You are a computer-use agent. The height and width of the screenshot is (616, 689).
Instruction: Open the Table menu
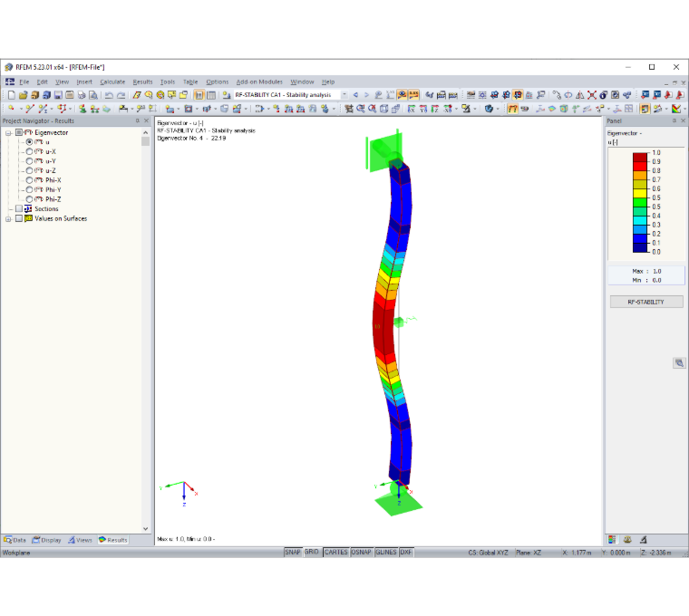(x=190, y=82)
